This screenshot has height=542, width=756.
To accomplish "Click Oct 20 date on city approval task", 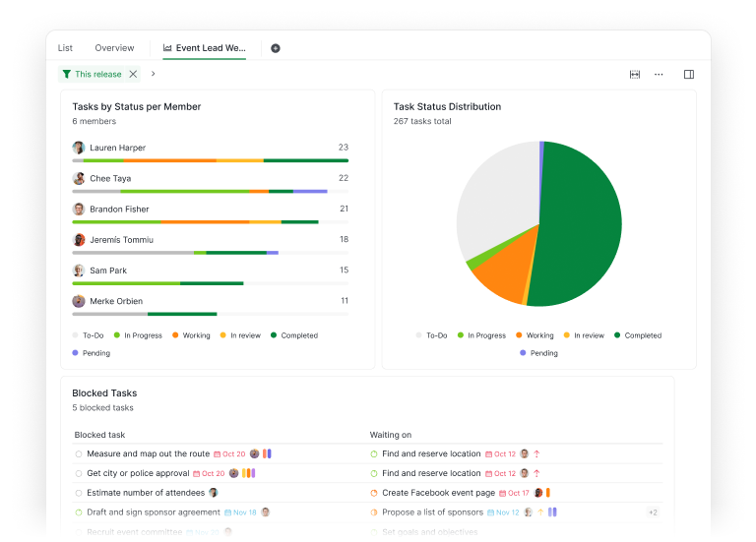I will [x=209, y=473].
